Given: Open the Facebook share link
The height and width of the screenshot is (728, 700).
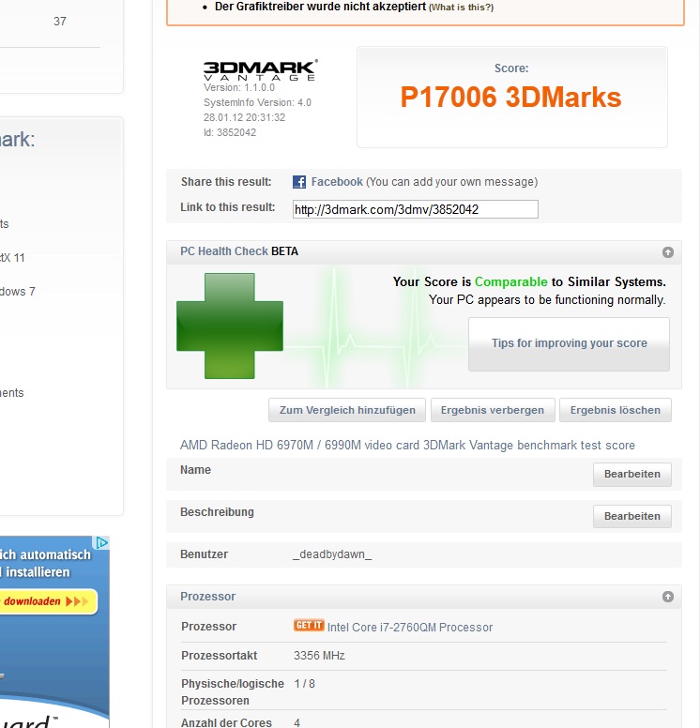Looking at the screenshot, I should point(337,182).
